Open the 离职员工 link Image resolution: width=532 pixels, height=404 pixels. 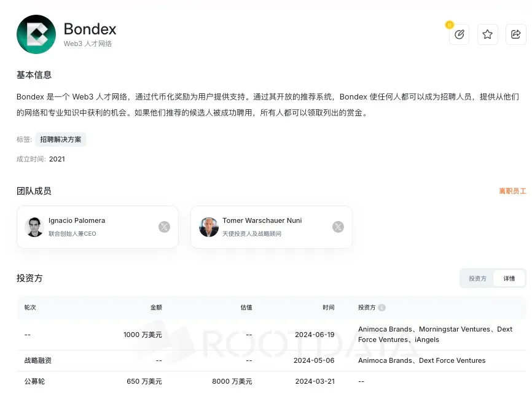pyautogui.click(x=512, y=192)
